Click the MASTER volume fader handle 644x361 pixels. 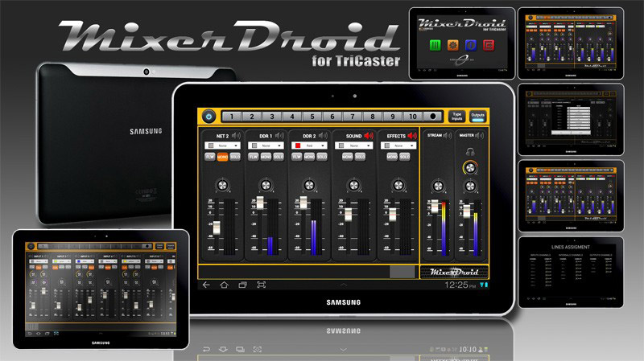coord(467,211)
